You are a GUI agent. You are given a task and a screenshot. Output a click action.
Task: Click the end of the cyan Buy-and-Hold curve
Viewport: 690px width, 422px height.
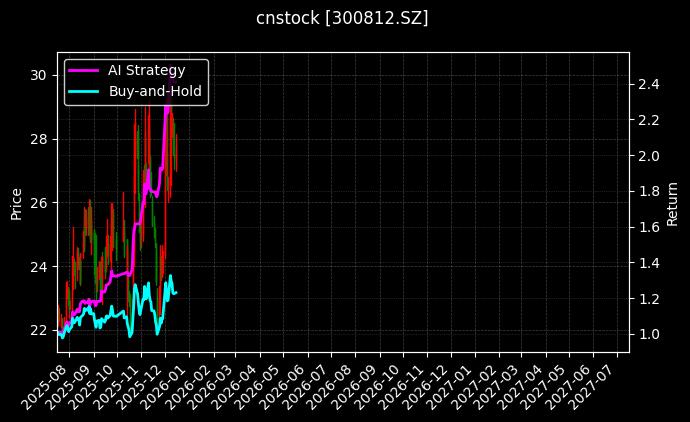[x=176, y=293]
